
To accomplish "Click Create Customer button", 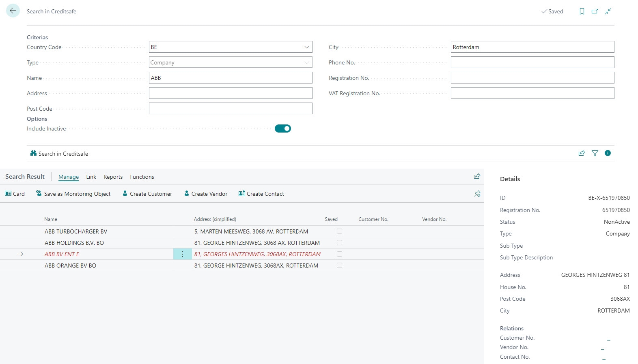I will [147, 194].
